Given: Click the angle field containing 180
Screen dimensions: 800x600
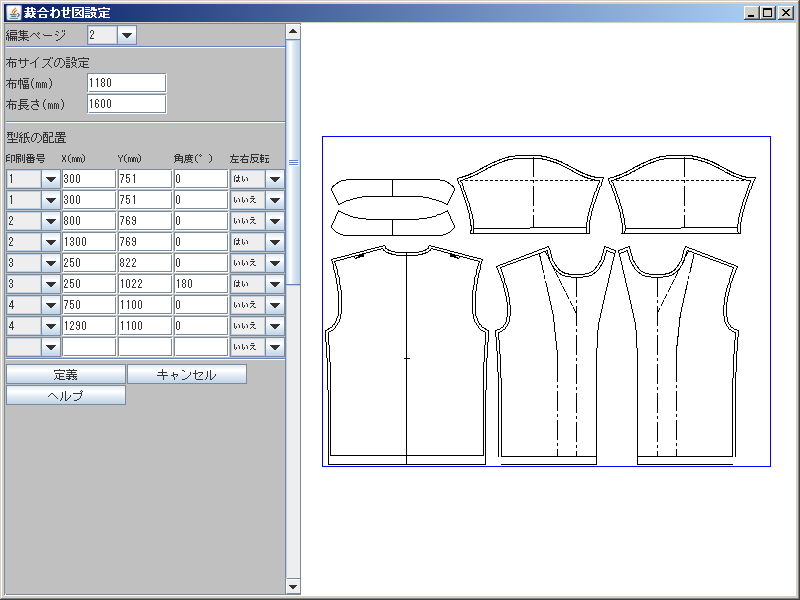Looking at the screenshot, I should (x=201, y=284).
